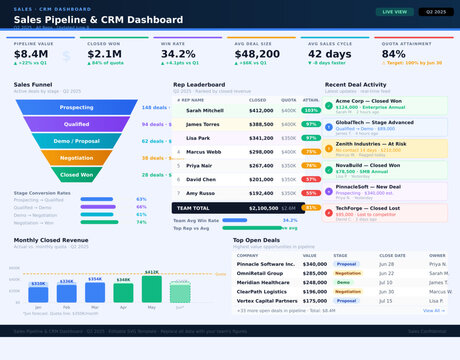Click the faint dollar icon in Pipeline Value card
Image resolution: width=460 pixels, height=360 pixels.
point(66,57)
